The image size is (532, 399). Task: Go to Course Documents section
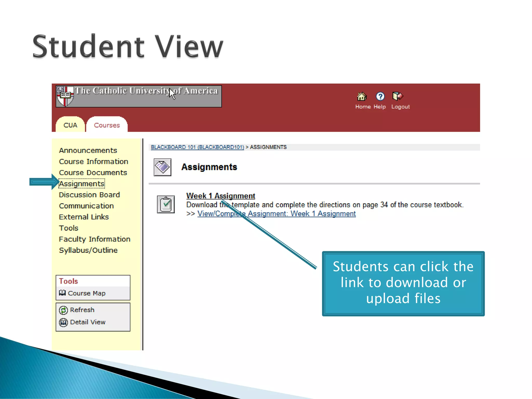pyautogui.click(x=93, y=173)
